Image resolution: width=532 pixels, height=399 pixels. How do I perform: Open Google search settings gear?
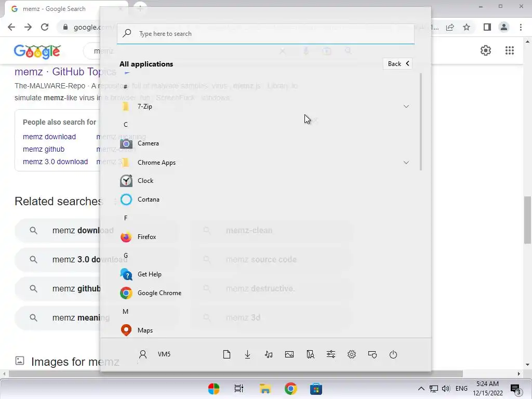pos(486,50)
